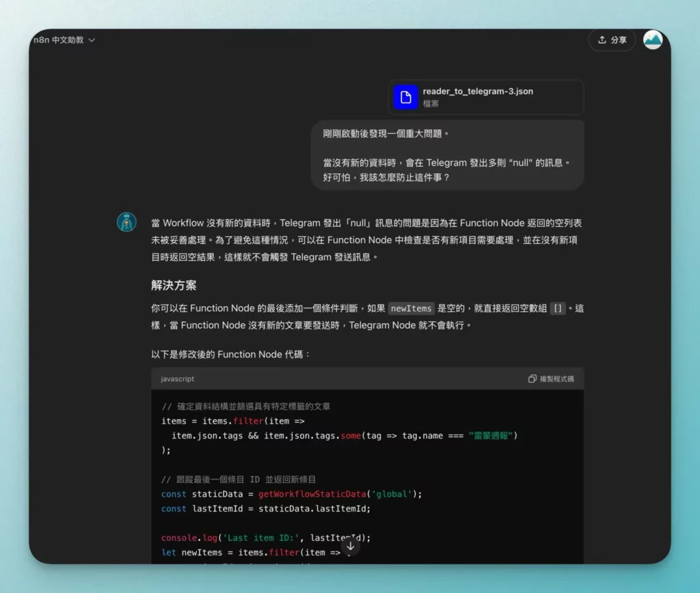The width and height of the screenshot is (700, 593).
Task: Click the copy clipboard icon on code block
Action: [532, 379]
